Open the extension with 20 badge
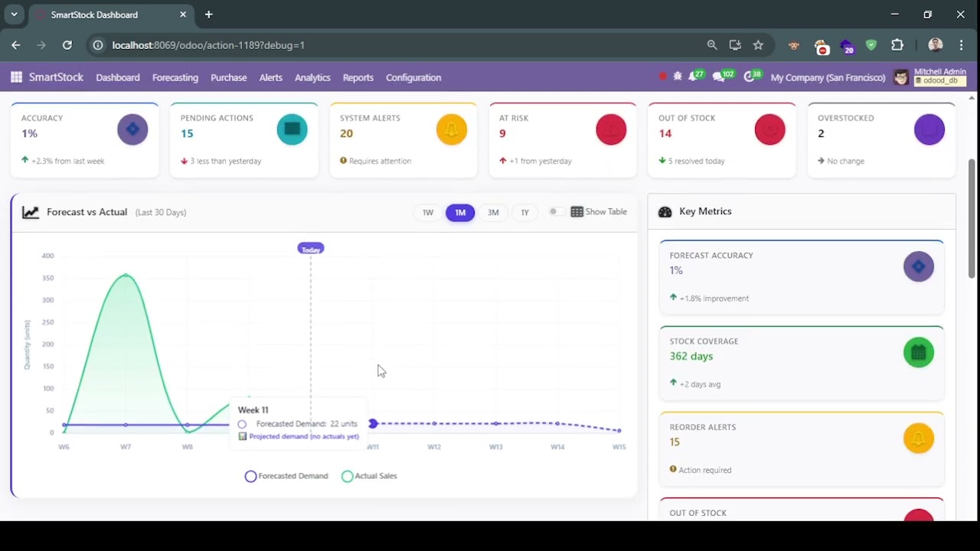Screen dimensions: 980x551 847,47
